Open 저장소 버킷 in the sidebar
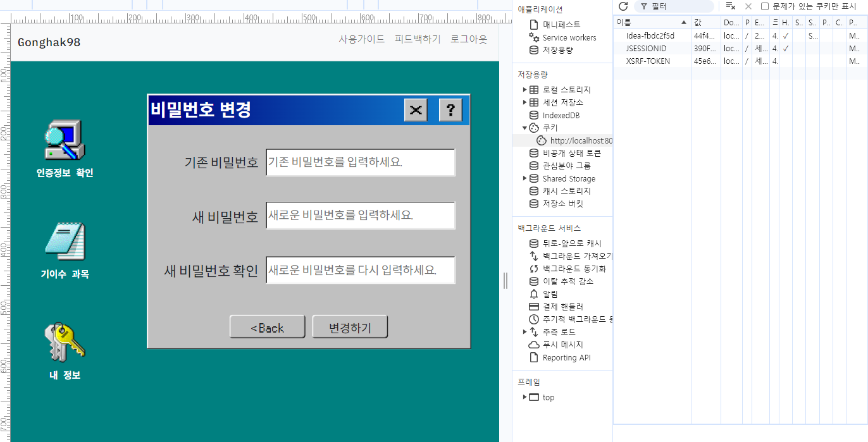Image resolution: width=868 pixels, height=442 pixels. click(x=555, y=204)
